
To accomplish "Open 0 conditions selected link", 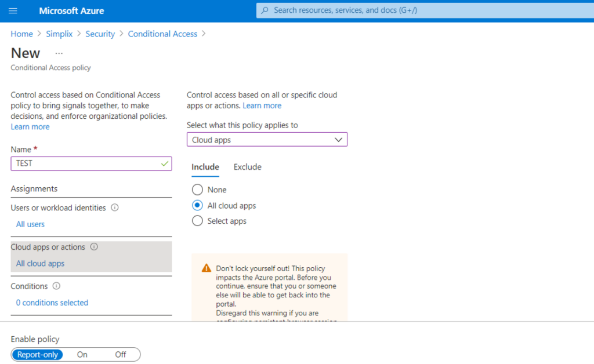I will click(x=52, y=303).
